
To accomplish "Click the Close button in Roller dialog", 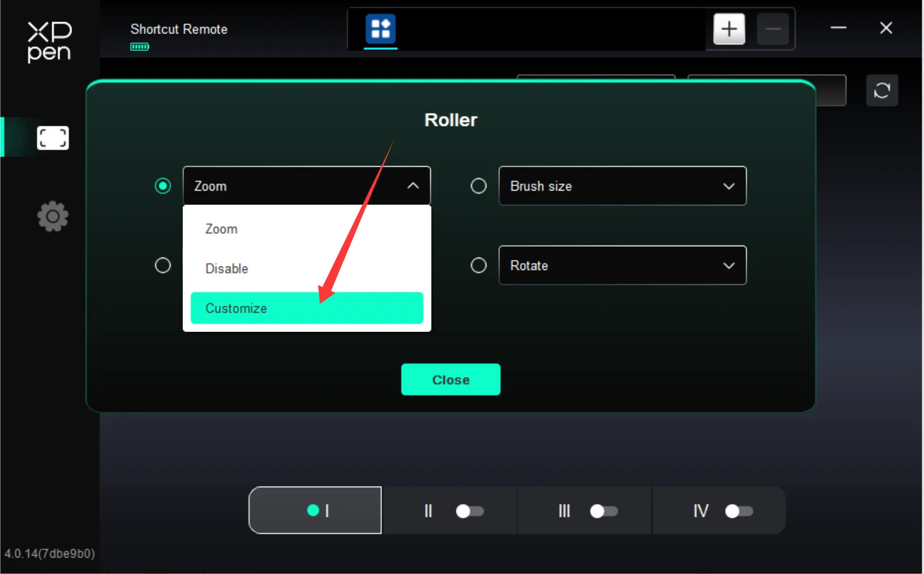I will pyautogui.click(x=451, y=379).
